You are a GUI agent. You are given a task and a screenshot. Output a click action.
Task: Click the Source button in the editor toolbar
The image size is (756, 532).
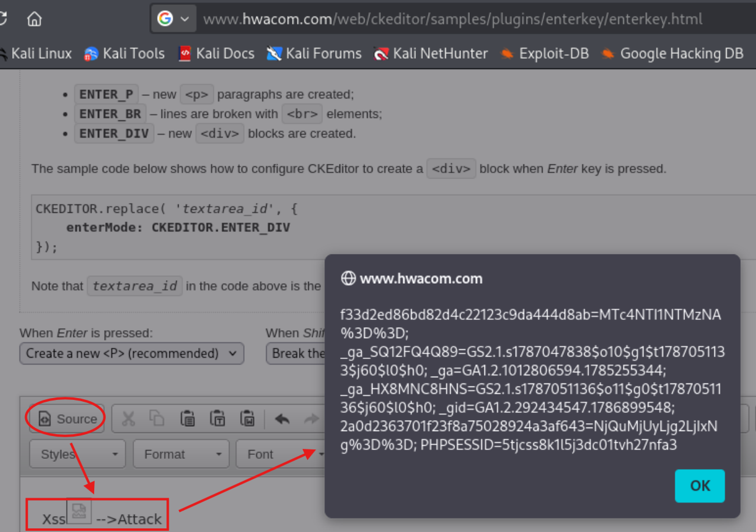pos(68,419)
